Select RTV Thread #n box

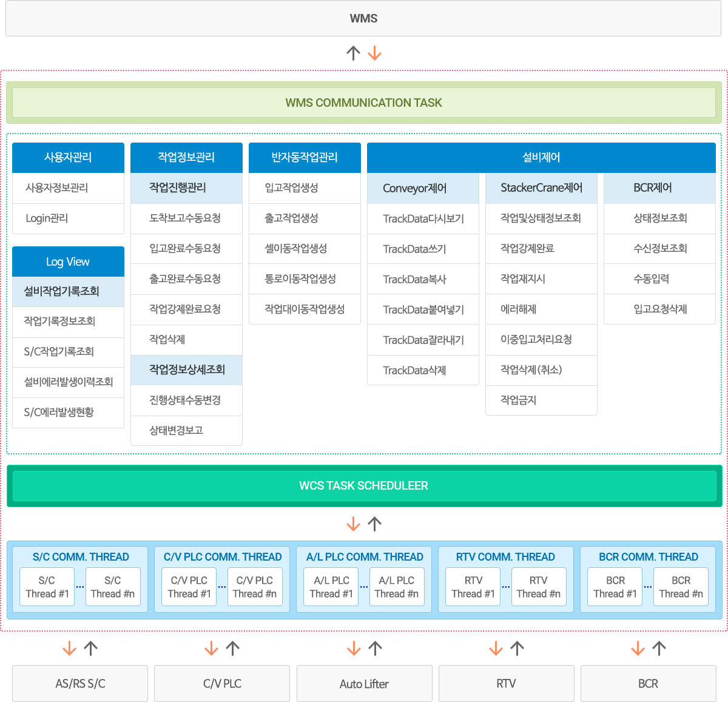(539, 587)
